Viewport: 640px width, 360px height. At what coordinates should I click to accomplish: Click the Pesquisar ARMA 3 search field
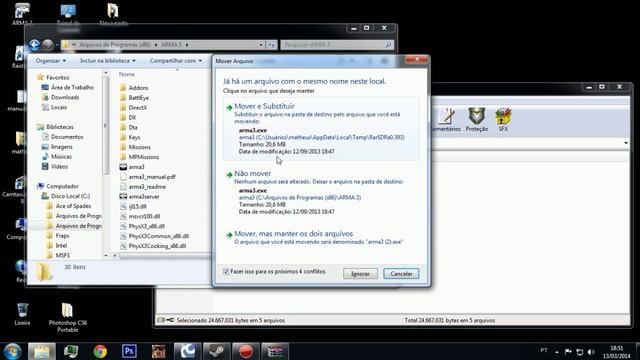point(337,44)
